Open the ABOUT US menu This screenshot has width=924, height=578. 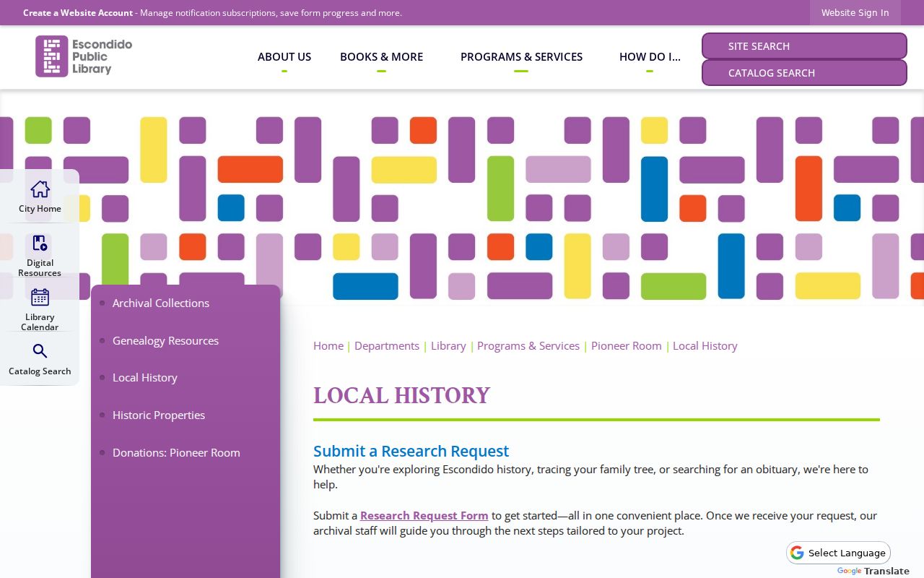pos(284,56)
